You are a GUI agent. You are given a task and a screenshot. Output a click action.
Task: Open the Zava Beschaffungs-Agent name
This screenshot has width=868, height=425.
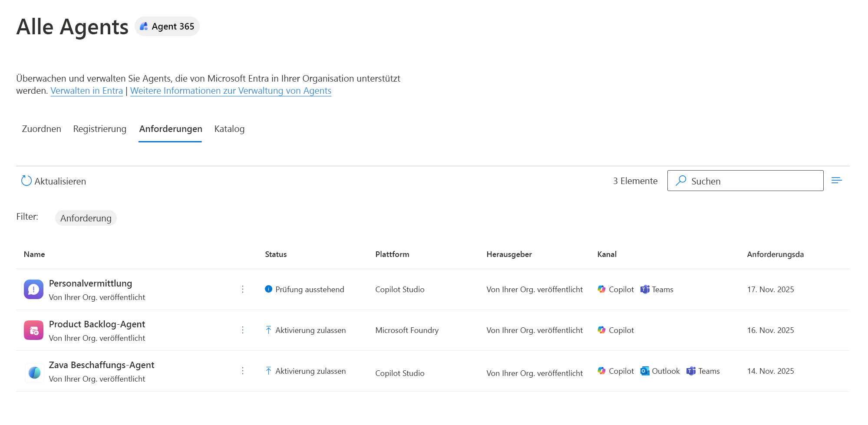(x=102, y=365)
